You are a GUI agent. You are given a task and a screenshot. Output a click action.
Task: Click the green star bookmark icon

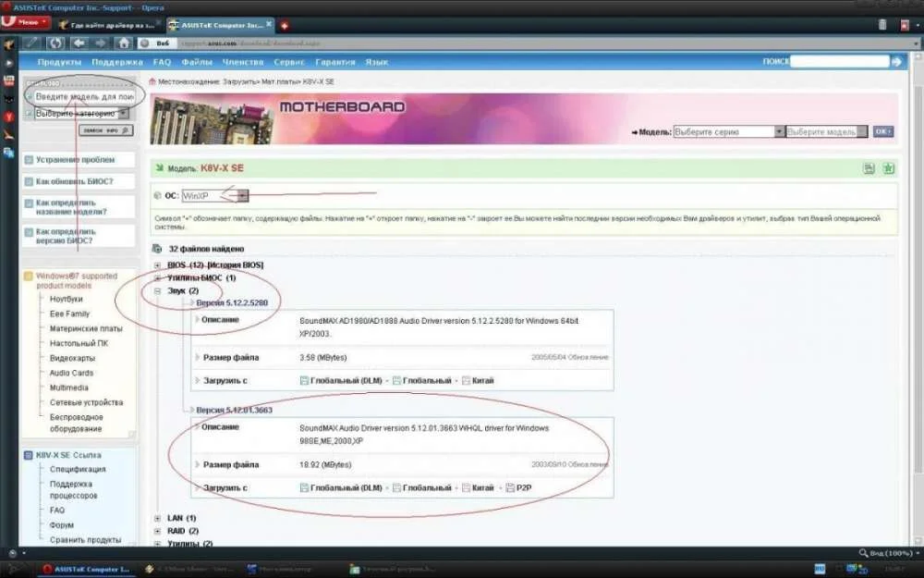(888, 168)
